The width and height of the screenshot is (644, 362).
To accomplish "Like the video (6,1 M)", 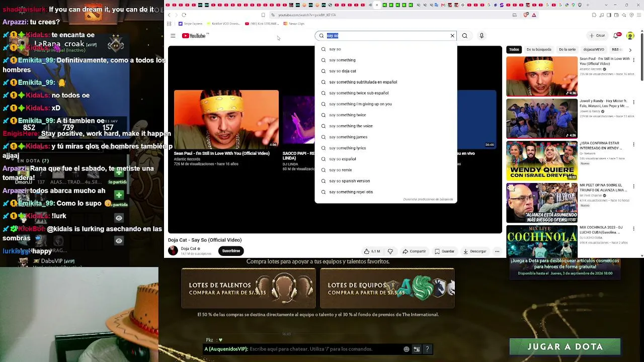I will coord(372,251).
